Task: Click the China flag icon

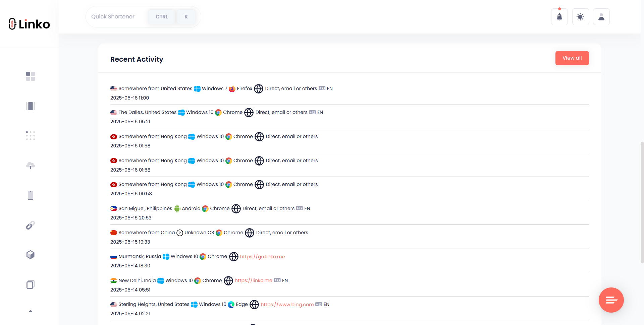Action: pyautogui.click(x=114, y=233)
